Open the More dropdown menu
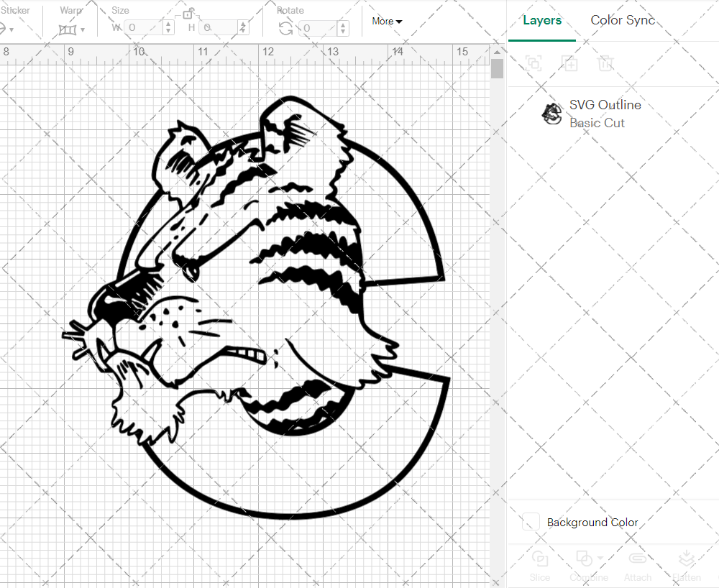Viewport: 719px width, 588px height. click(x=386, y=22)
